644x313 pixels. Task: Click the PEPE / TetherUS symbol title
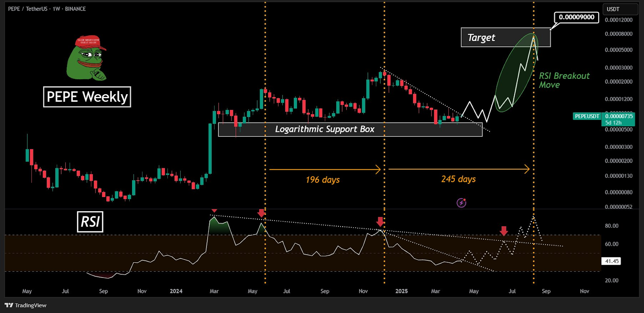(28, 9)
